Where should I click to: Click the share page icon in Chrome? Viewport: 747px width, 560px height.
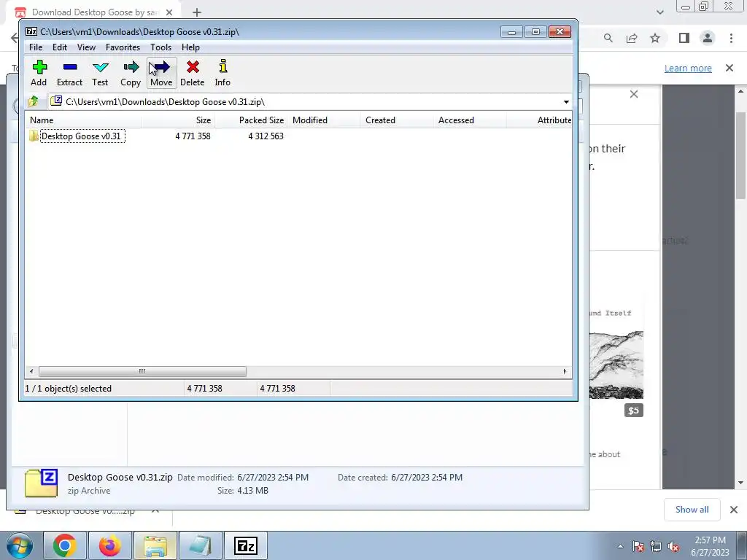[x=632, y=38]
